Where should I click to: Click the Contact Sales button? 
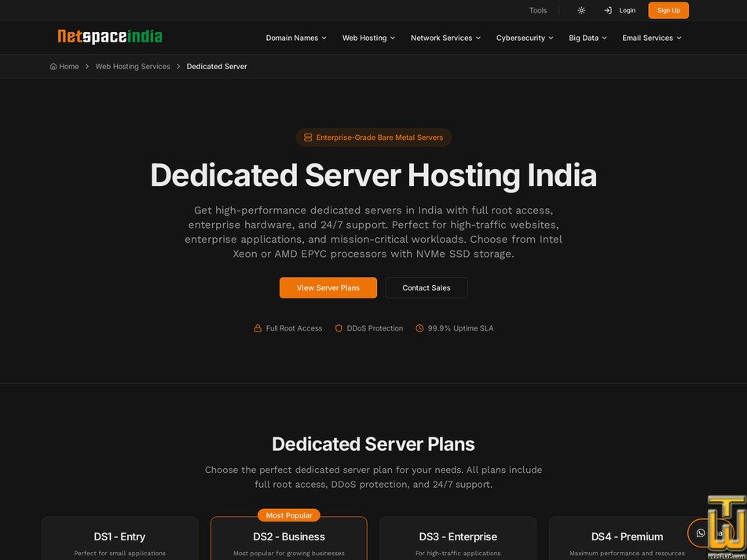pyautogui.click(x=427, y=287)
